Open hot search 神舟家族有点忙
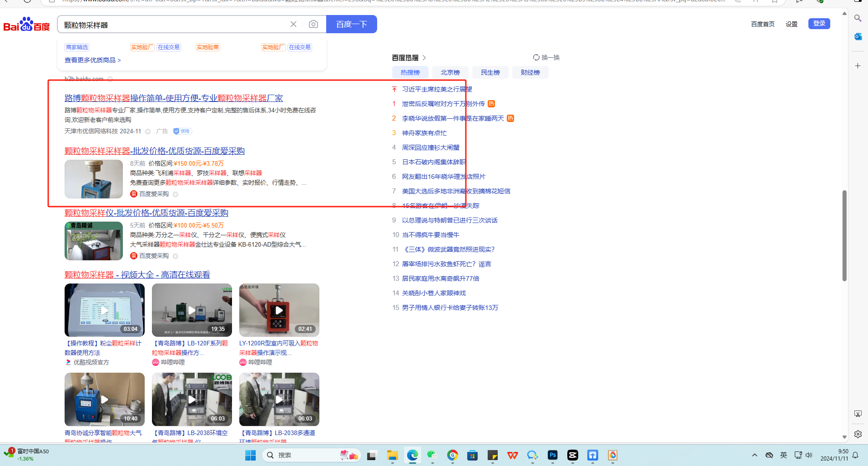This screenshot has width=868, height=466. click(x=424, y=133)
